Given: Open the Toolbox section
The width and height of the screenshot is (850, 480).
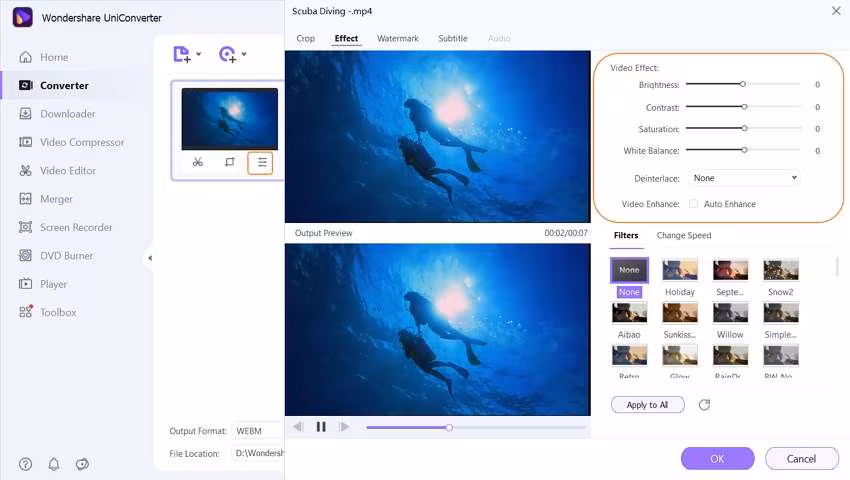Looking at the screenshot, I should (x=47, y=312).
